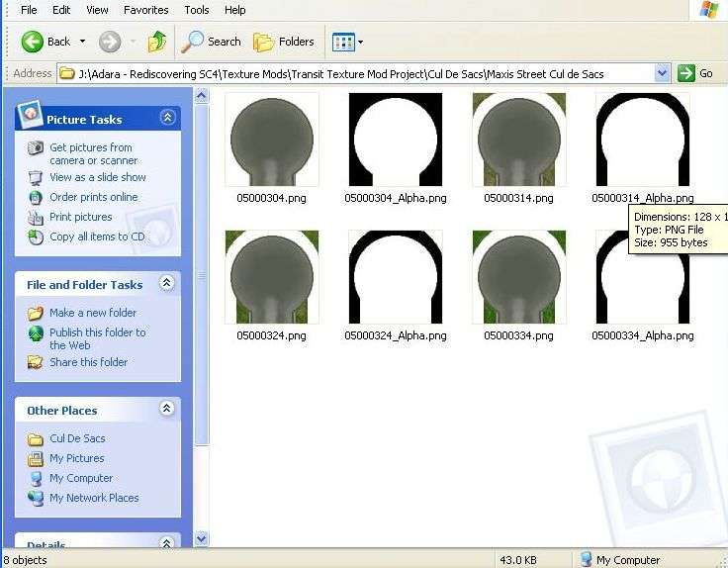This screenshot has height=568, width=728.
Task: Open the Tools menu
Action: tap(197, 10)
